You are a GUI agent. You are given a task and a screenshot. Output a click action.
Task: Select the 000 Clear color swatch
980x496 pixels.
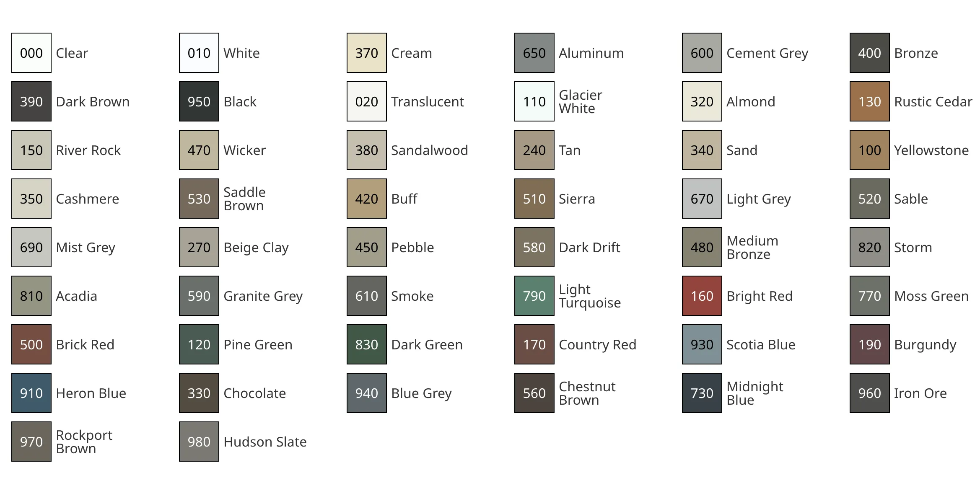click(31, 53)
